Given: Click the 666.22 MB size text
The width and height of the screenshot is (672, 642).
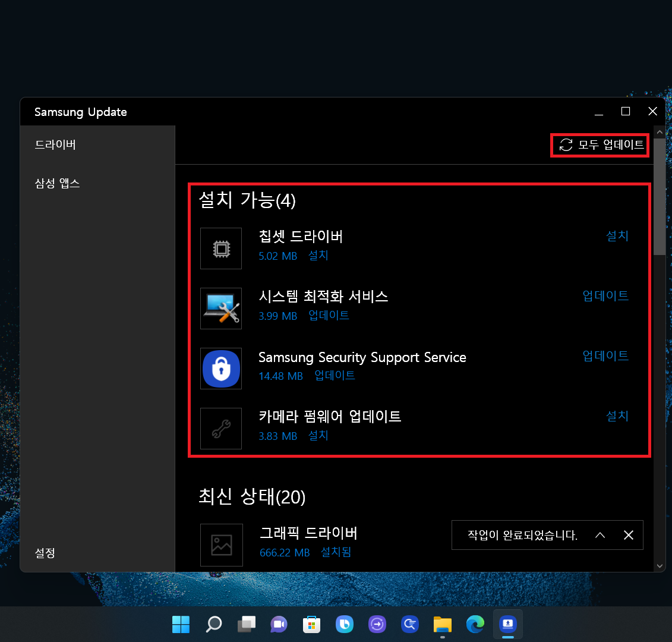Looking at the screenshot, I should point(285,553).
